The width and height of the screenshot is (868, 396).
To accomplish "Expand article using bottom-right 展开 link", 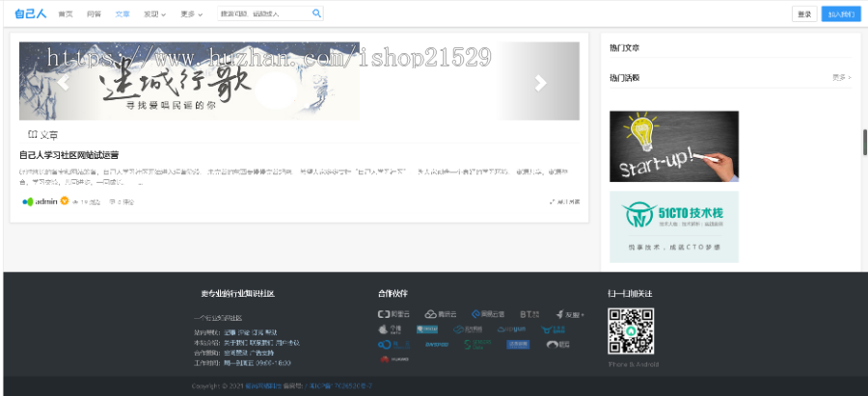I will (564, 202).
